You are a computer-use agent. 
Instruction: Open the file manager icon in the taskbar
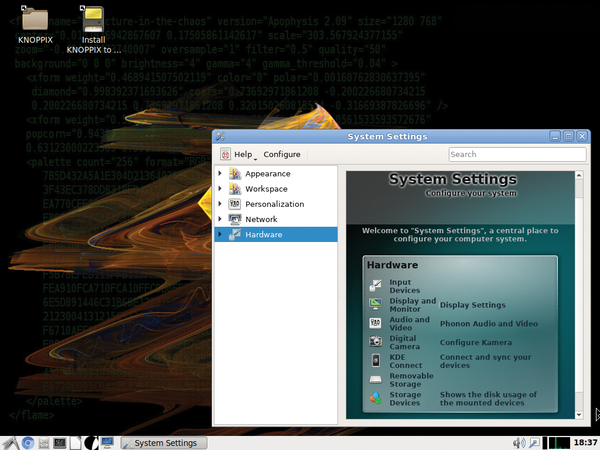tap(44, 443)
